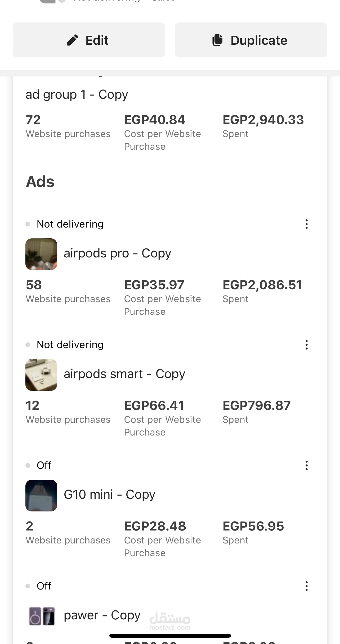Image resolution: width=340 pixels, height=644 pixels.
Task: Open three-dot menu for airpods pro - Copy
Action: [x=306, y=224]
